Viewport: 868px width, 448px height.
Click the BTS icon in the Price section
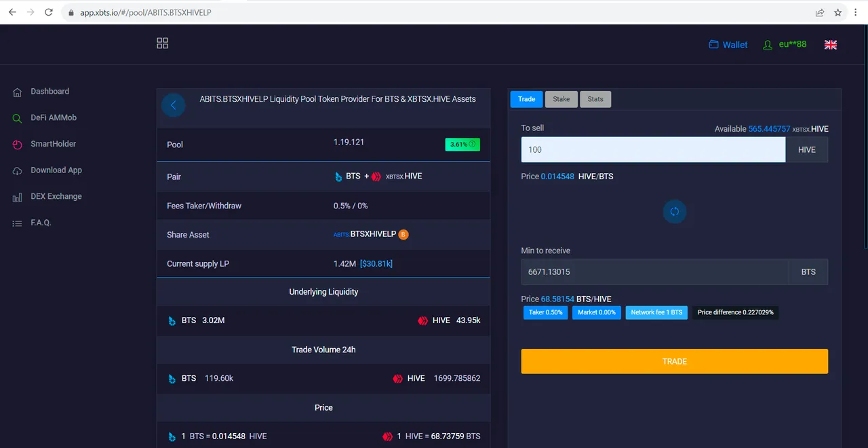click(x=172, y=436)
